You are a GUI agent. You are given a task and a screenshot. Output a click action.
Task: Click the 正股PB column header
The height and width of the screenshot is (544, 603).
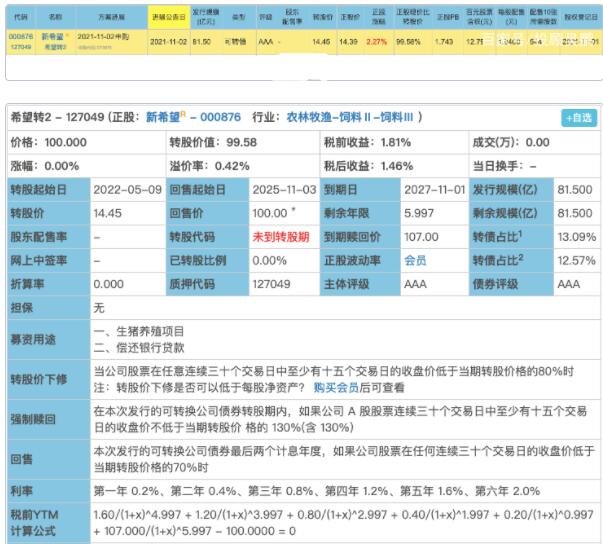point(448,17)
